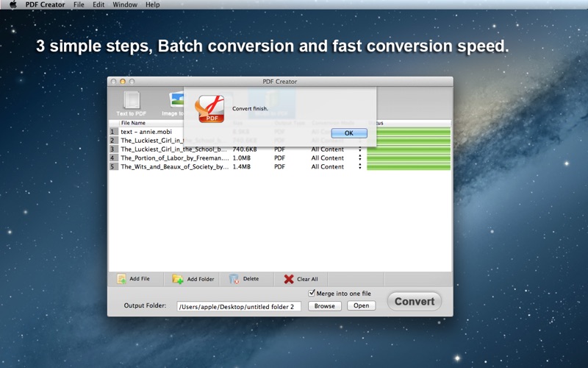
Task: Click the PDF Creator window title
Action: click(280, 82)
